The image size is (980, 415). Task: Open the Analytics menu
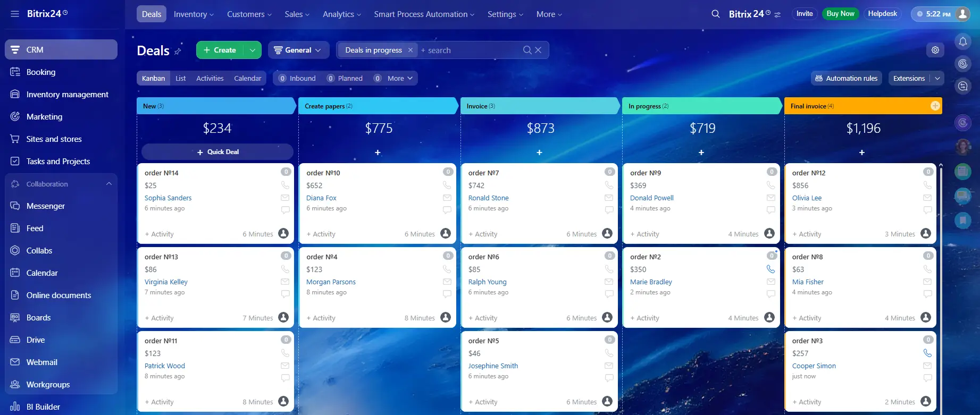click(x=341, y=14)
